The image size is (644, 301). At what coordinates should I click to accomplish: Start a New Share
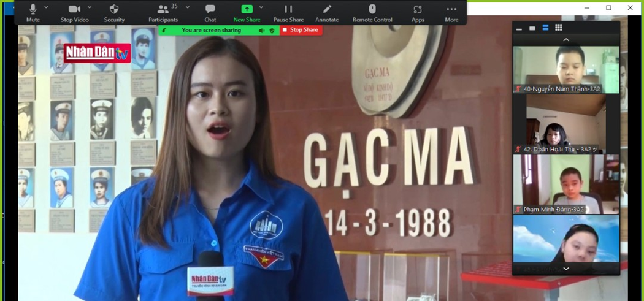tap(247, 13)
